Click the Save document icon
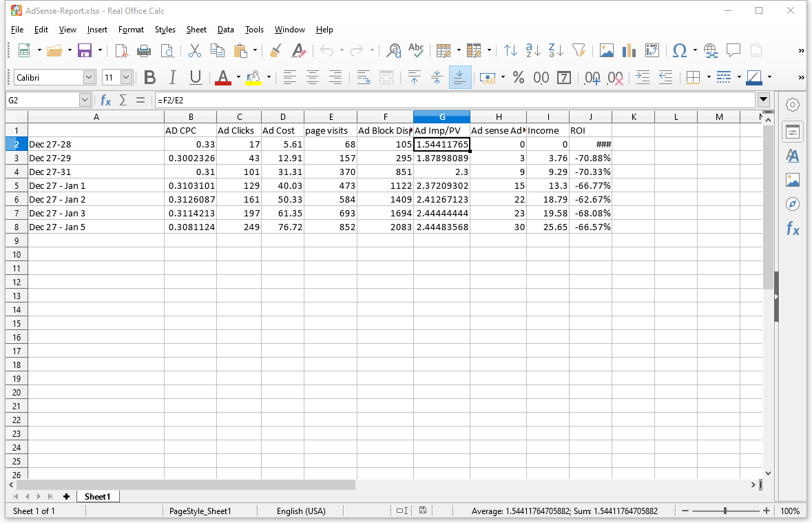Viewport: 812px width, 523px height. click(x=85, y=50)
